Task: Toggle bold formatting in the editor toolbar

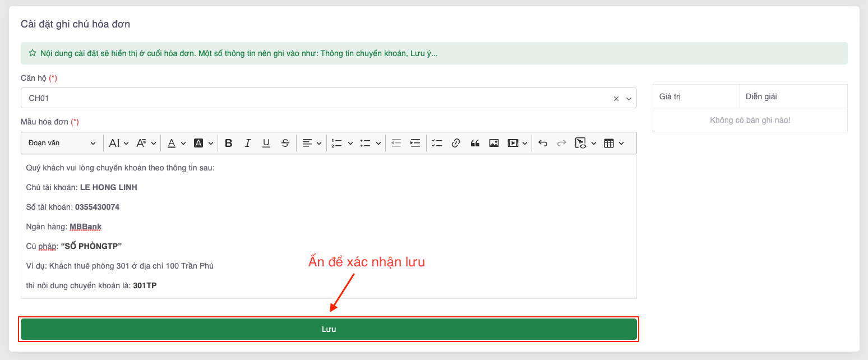Action: tap(229, 143)
